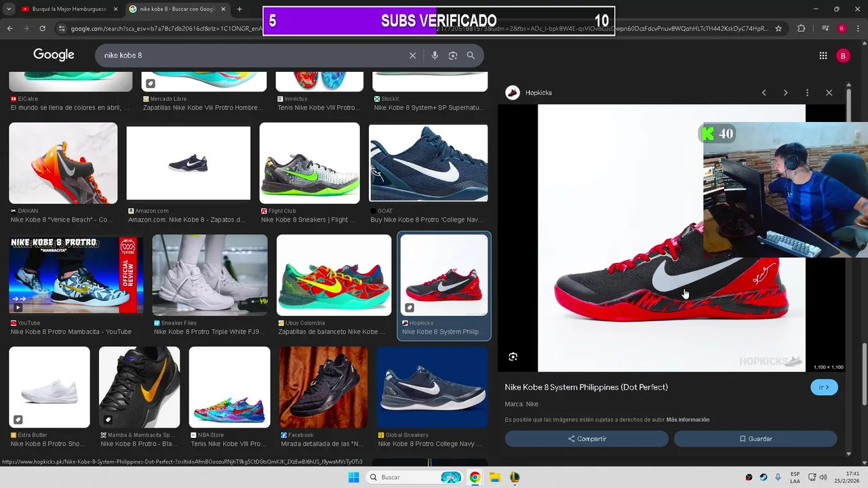Open Nike Kobe 8 System Philippines title link
The height and width of the screenshot is (488, 868).
coord(586,387)
